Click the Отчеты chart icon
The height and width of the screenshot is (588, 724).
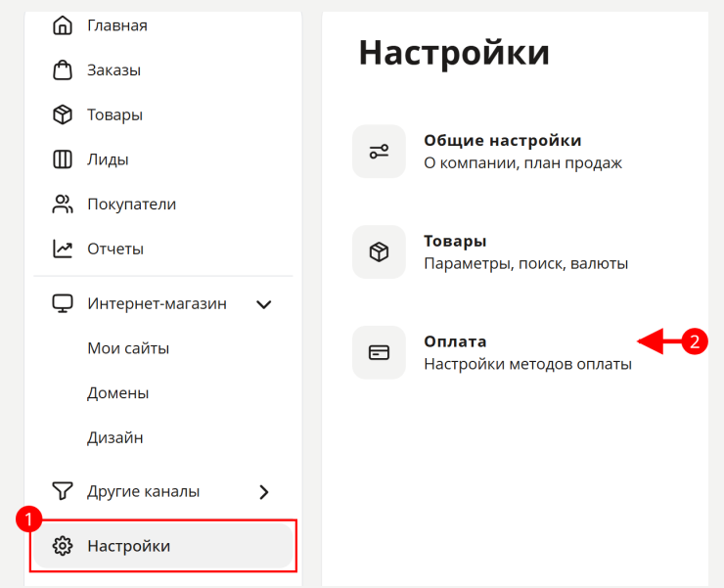pos(63,249)
